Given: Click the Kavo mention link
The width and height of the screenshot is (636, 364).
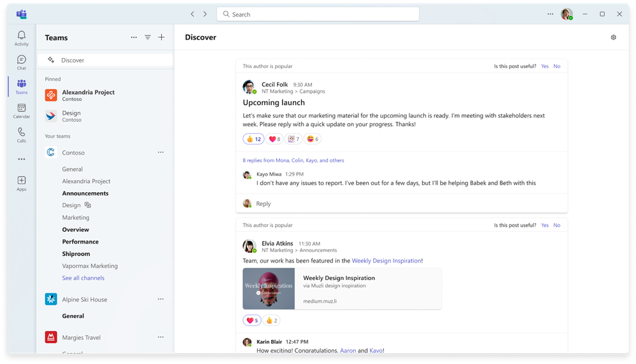Looking at the screenshot, I should (x=376, y=350).
